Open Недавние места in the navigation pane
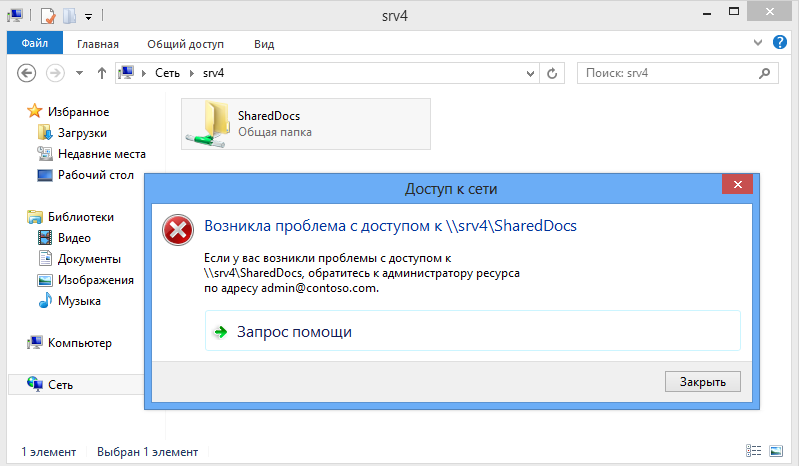 tap(102, 154)
